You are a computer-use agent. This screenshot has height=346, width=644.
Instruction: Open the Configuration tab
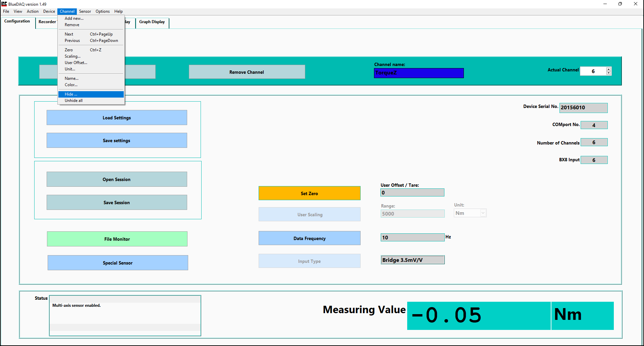tap(17, 21)
